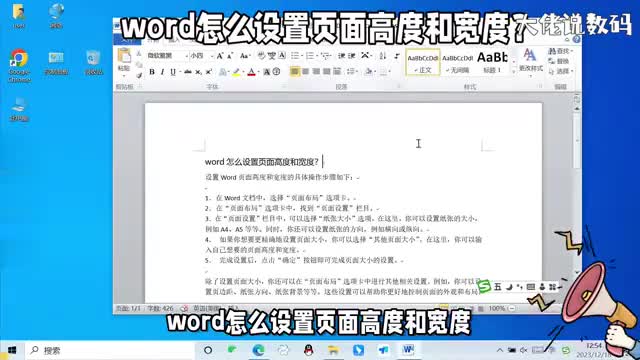The image size is (640, 360).
Task: Click the Character Border icon
Action: click(282, 56)
